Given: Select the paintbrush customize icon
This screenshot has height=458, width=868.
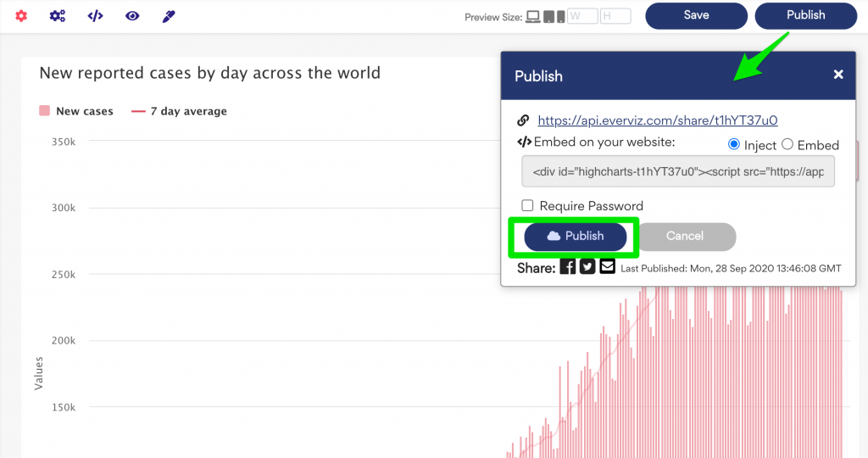Looking at the screenshot, I should tap(169, 16).
